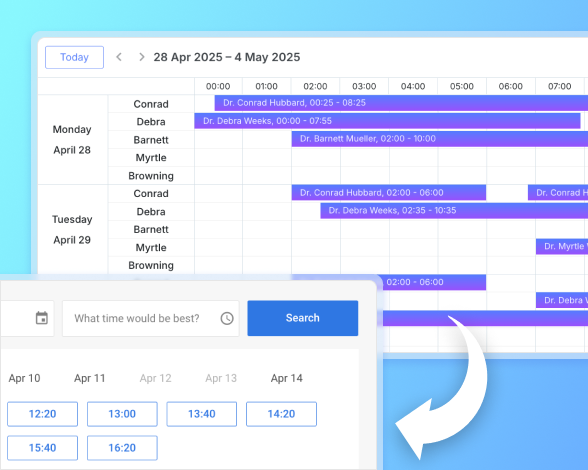Click the 06:00 column header

tap(511, 86)
